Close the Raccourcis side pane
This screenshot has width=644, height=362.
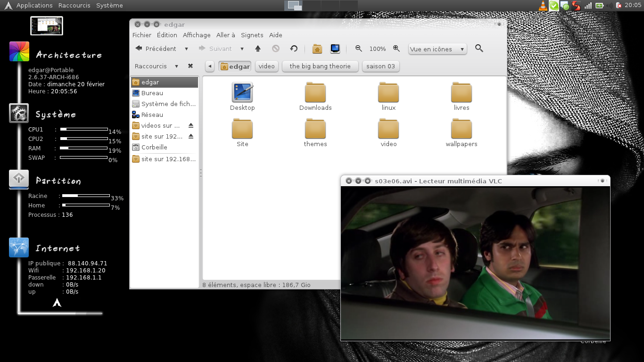190,66
